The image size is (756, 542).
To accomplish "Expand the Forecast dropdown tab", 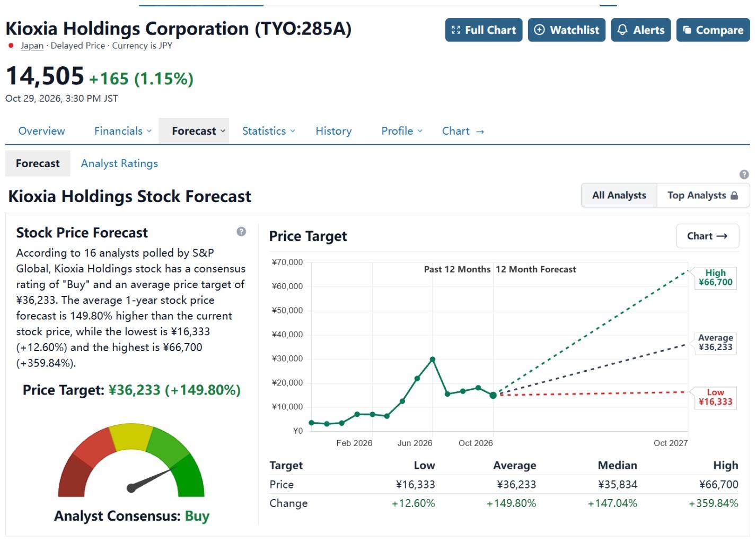I will click(194, 131).
